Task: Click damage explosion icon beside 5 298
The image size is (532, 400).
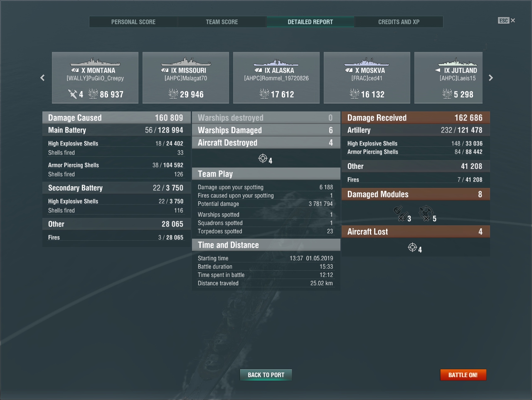Action: point(447,94)
